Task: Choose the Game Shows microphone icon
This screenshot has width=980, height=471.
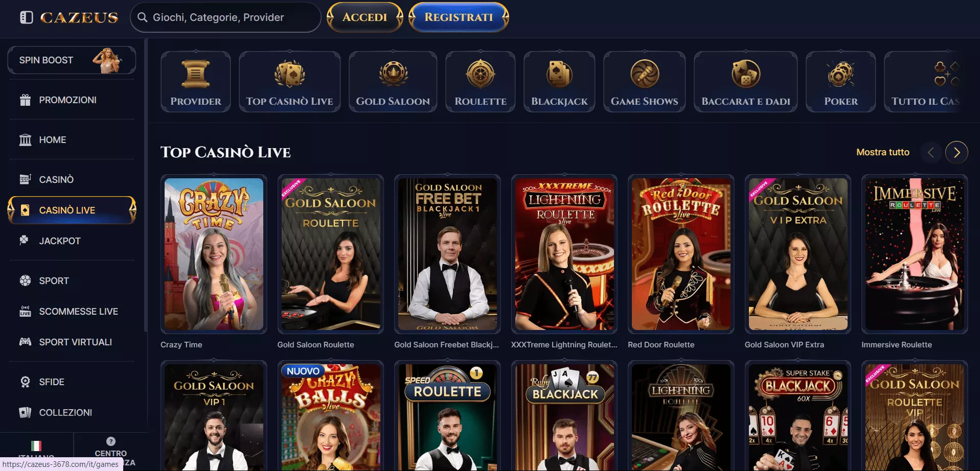Action: (644, 74)
